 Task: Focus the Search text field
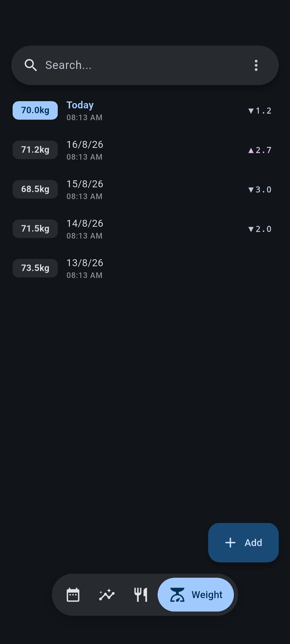(145, 65)
